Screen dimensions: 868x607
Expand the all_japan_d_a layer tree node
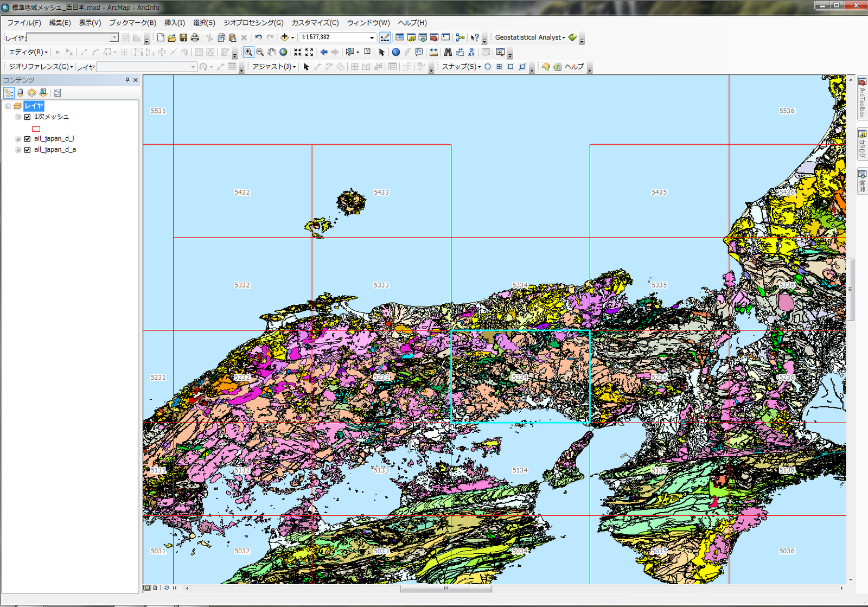tap(18, 150)
